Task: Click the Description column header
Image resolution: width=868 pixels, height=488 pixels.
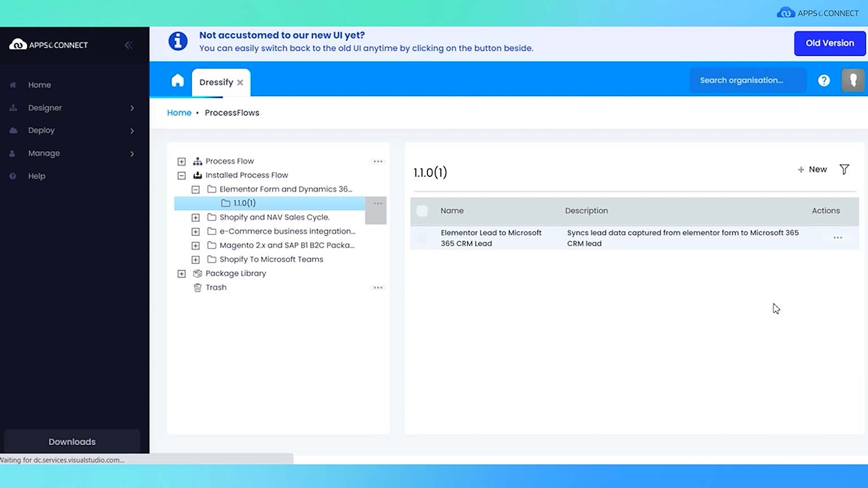Action: point(586,211)
